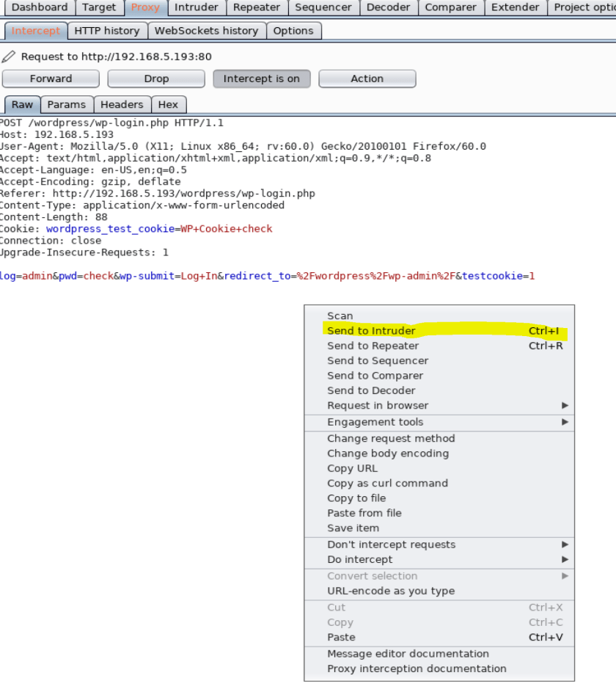The width and height of the screenshot is (616, 692).
Task: Select Copy as curl command
Action: pyautogui.click(x=387, y=483)
